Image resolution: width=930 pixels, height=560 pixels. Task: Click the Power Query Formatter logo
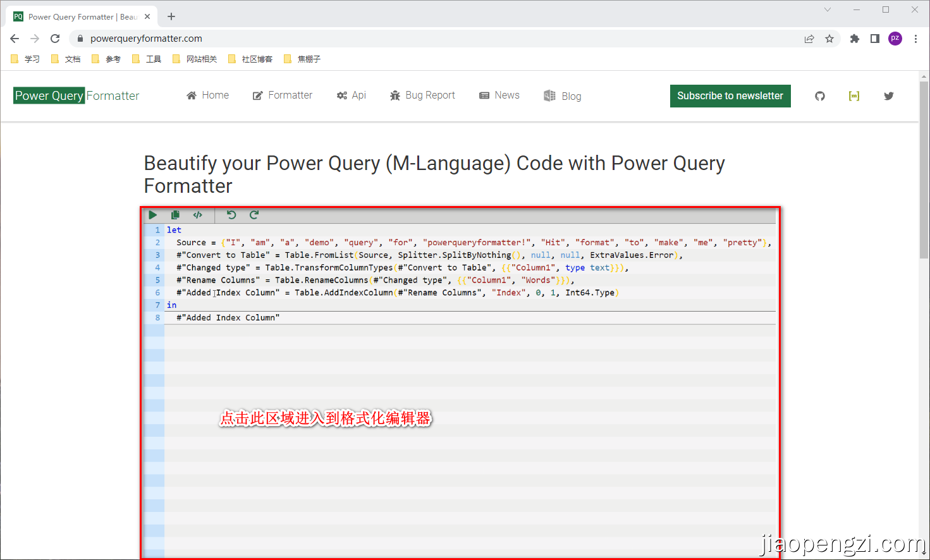[x=76, y=95]
